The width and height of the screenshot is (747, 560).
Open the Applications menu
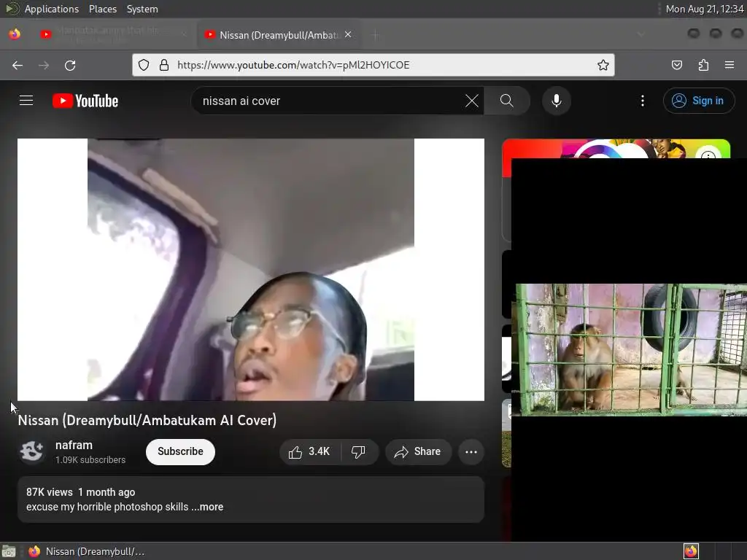(52, 9)
